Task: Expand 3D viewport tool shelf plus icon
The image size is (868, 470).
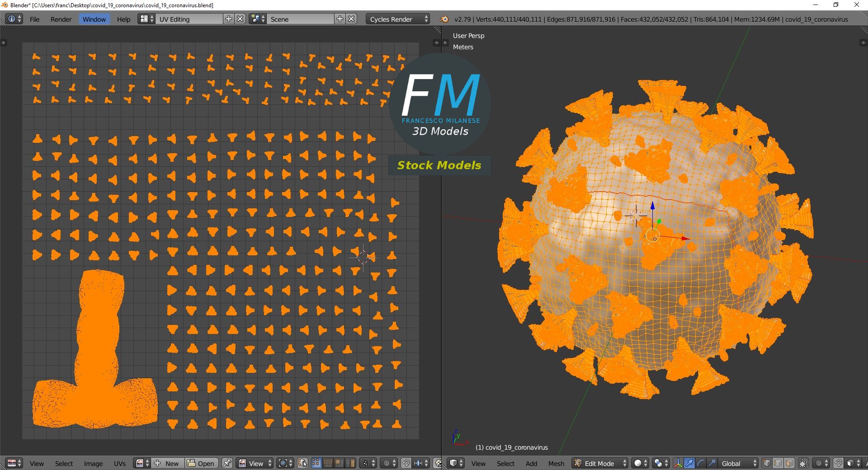Action: click(445, 42)
